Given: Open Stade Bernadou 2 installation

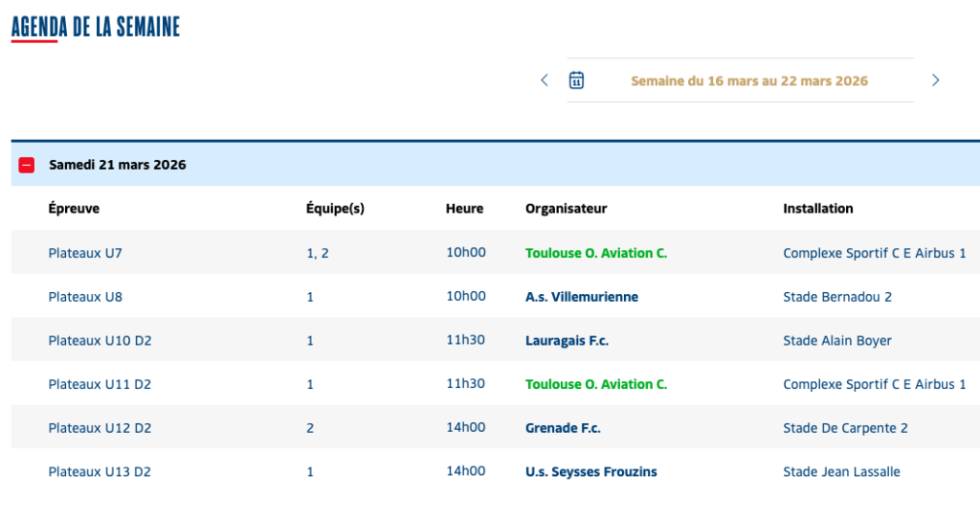Looking at the screenshot, I should click(x=836, y=297).
